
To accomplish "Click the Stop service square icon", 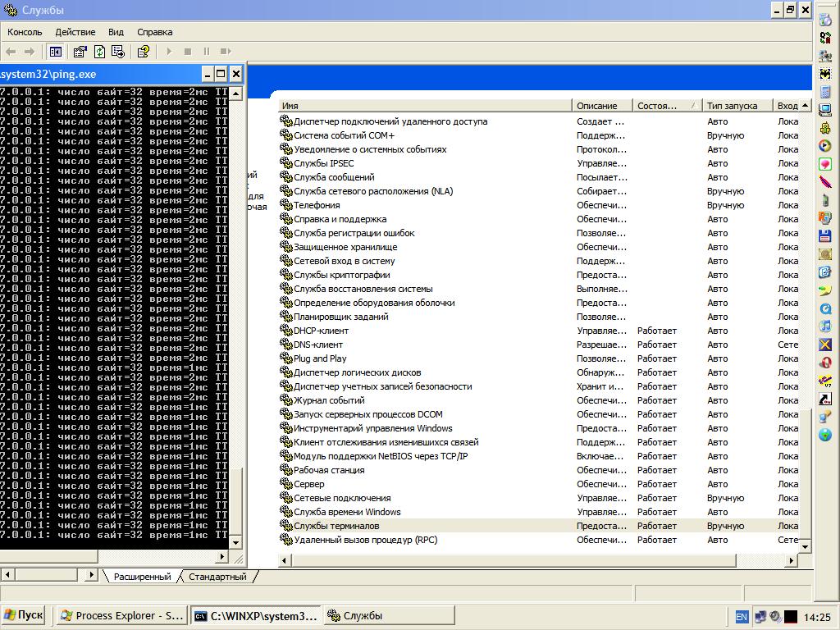I will click(188, 52).
